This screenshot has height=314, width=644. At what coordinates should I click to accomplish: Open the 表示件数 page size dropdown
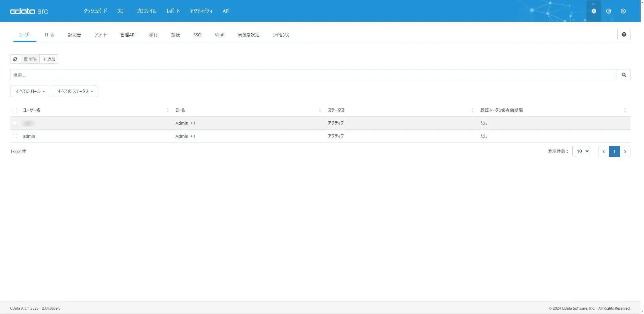(581, 151)
